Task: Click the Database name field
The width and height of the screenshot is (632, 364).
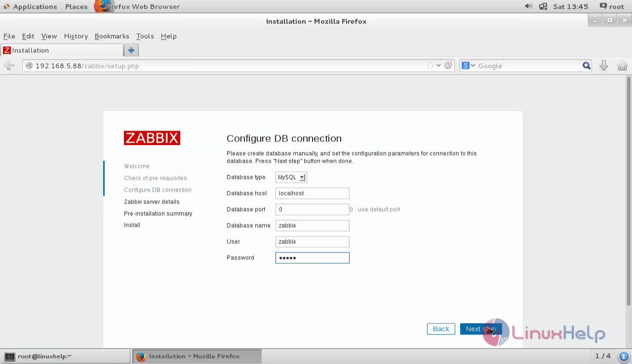Action: [x=312, y=225]
